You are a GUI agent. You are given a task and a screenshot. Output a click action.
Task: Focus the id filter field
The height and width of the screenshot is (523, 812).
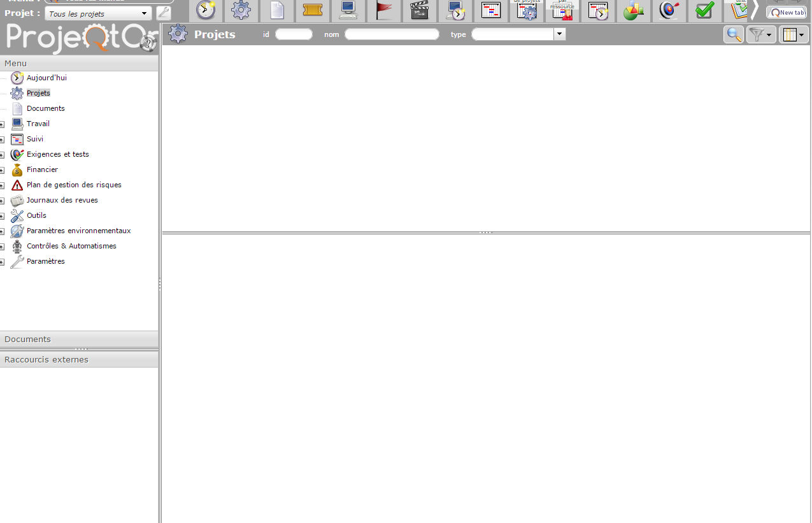coord(294,34)
